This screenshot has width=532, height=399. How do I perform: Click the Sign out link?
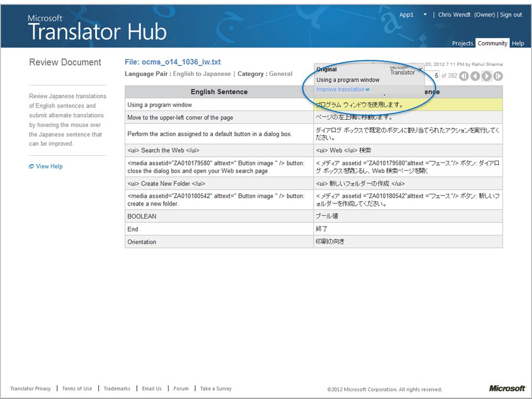click(510, 14)
